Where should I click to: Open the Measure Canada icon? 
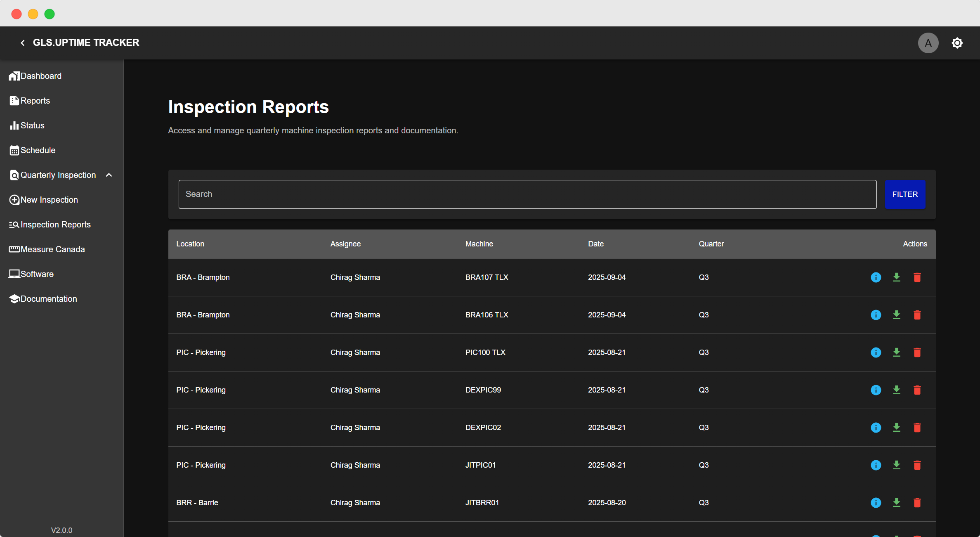(14, 249)
